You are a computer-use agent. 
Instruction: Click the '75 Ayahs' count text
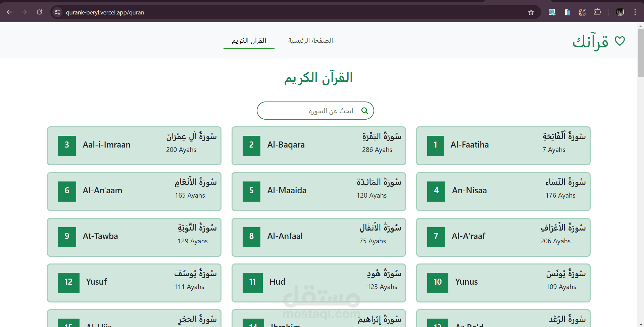tap(373, 241)
